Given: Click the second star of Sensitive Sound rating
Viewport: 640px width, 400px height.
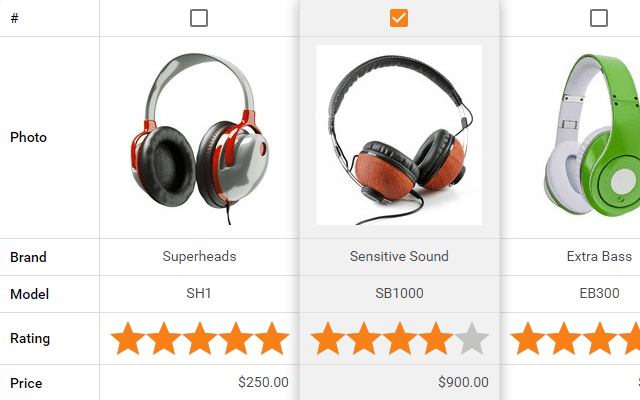Looking at the screenshot, I should click(x=363, y=339).
